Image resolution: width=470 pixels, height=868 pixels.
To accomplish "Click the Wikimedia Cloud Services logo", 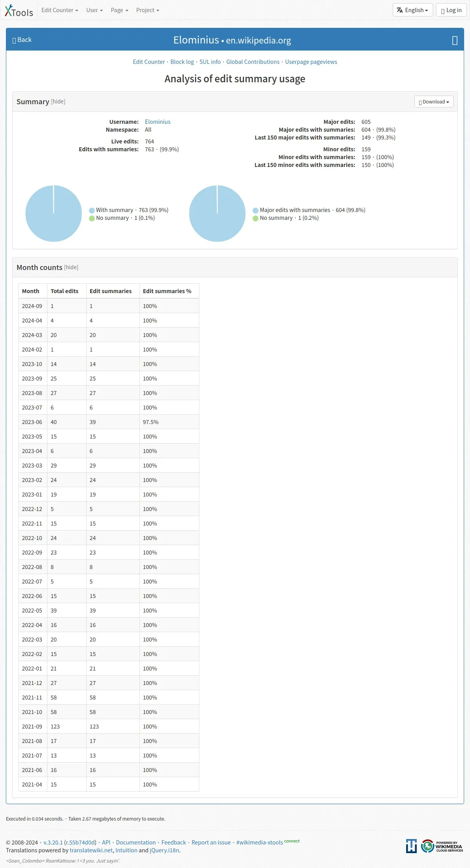I will coord(442,846).
